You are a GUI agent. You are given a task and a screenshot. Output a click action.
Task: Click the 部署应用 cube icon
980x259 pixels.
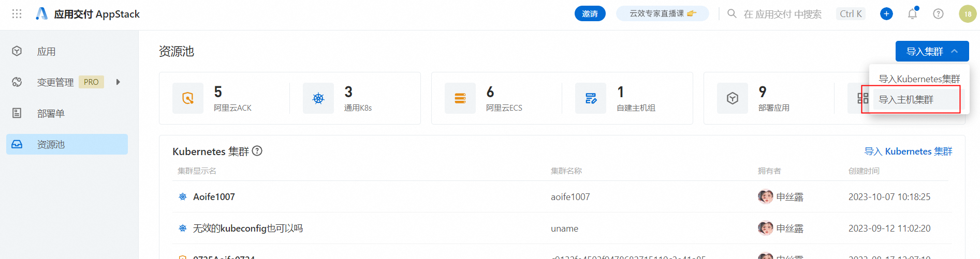pos(733,98)
